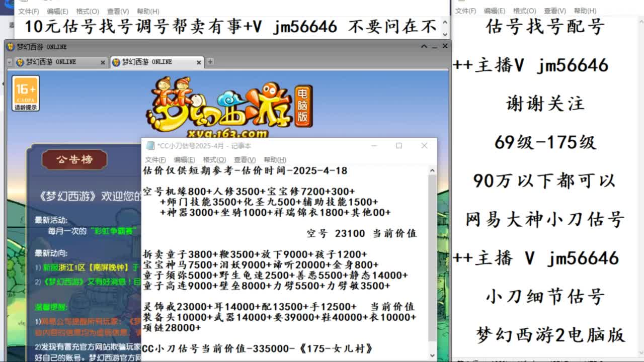
Task: Minimize the CC小刀估号 Notepad window
Action: [x=374, y=146]
